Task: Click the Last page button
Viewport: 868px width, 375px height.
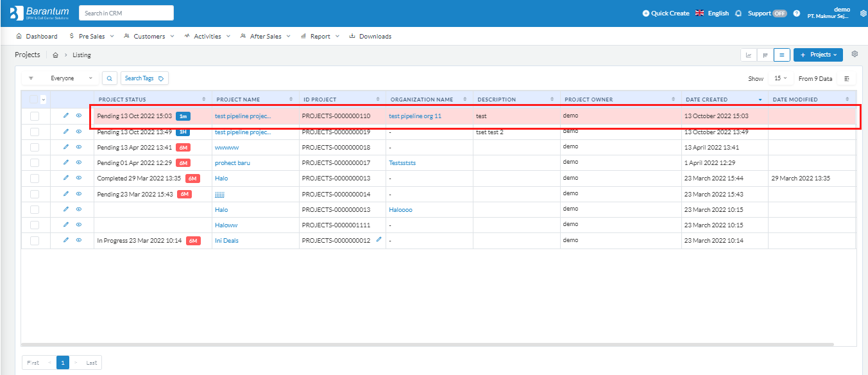Action: (92, 363)
